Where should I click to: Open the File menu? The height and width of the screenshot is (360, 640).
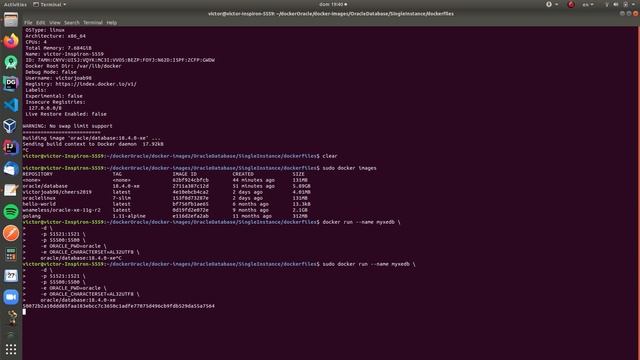tap(28, 22)
